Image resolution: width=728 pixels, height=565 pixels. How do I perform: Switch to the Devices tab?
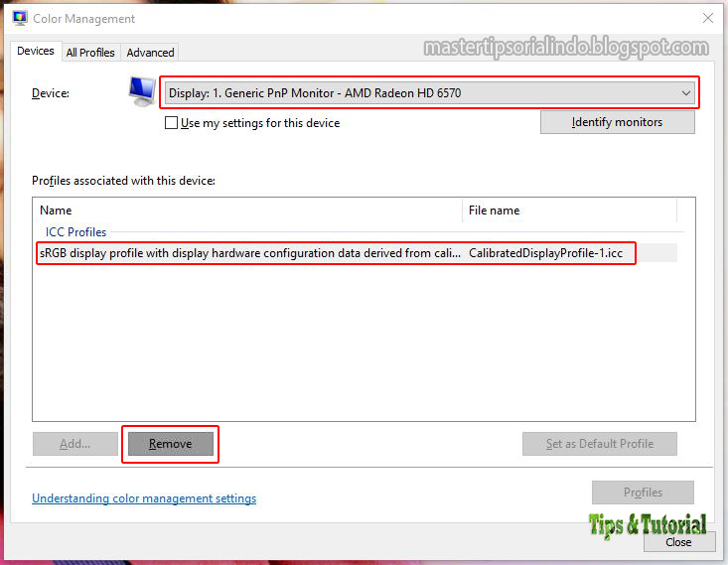tap(36, 51)
